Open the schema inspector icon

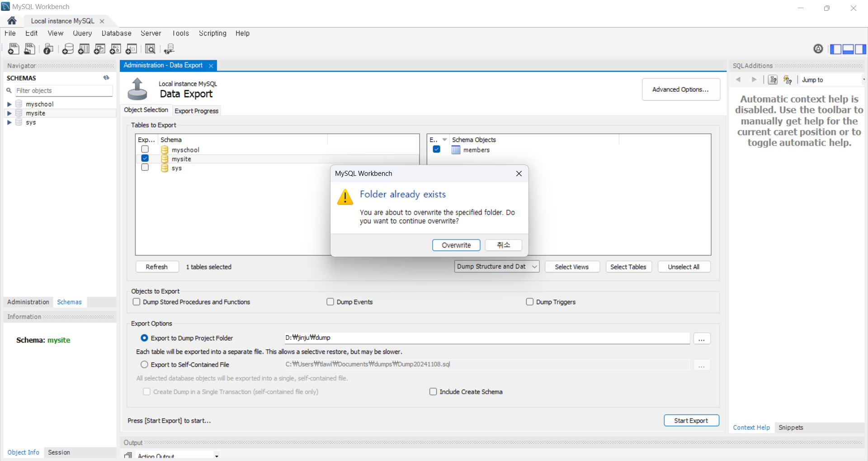[48, 49]
